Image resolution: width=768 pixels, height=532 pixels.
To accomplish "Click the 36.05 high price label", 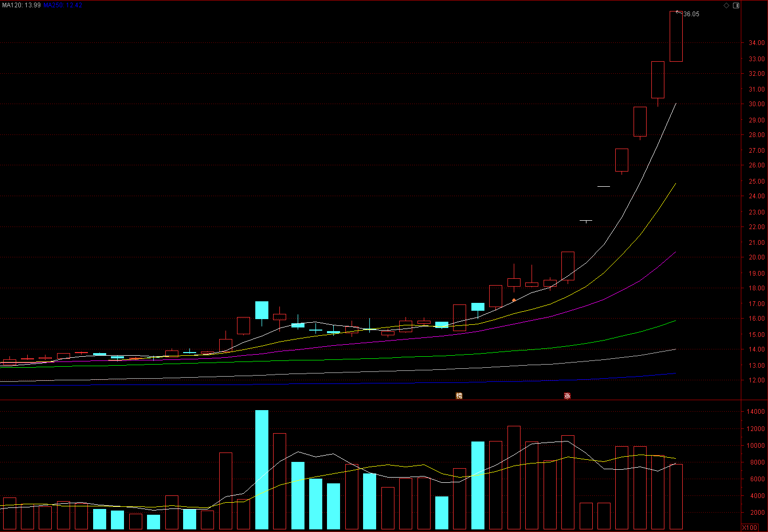I will coord(691,14).
